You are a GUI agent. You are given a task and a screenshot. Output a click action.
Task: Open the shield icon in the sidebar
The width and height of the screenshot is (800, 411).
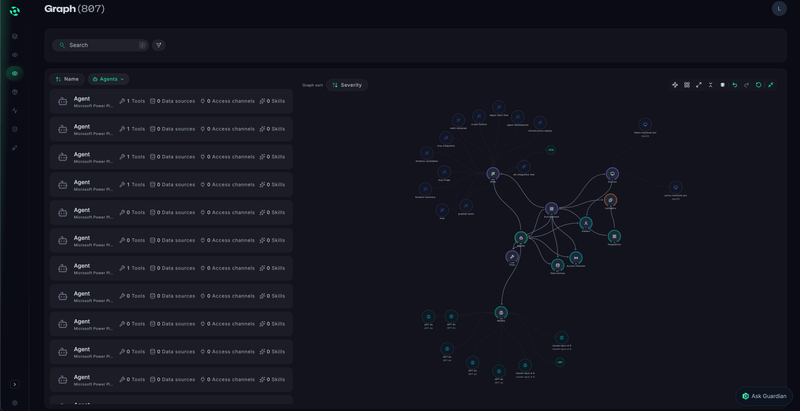click(x=15, y=130)
